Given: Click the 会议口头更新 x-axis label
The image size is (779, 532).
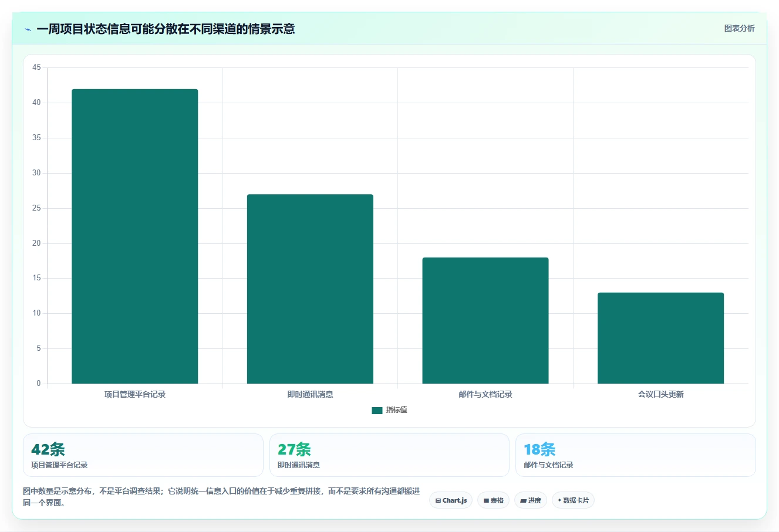Looking at the screenshot, I should 660,394.
